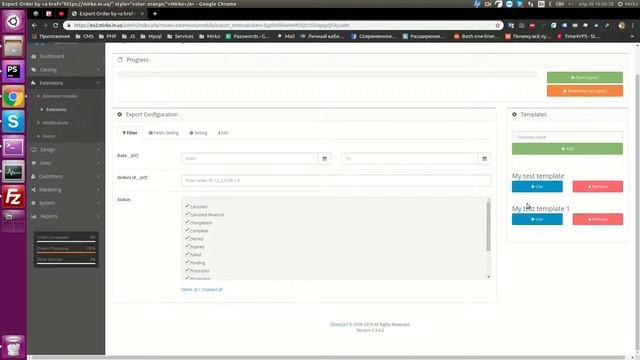
Task: Open the From date calendar picker
Action: coord(324,158)
